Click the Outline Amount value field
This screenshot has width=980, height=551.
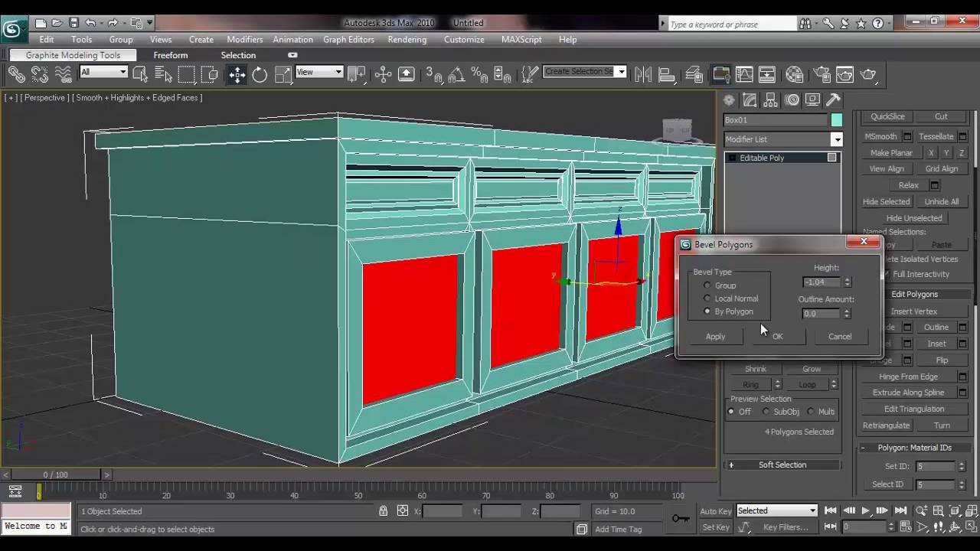tap(822, 314)
